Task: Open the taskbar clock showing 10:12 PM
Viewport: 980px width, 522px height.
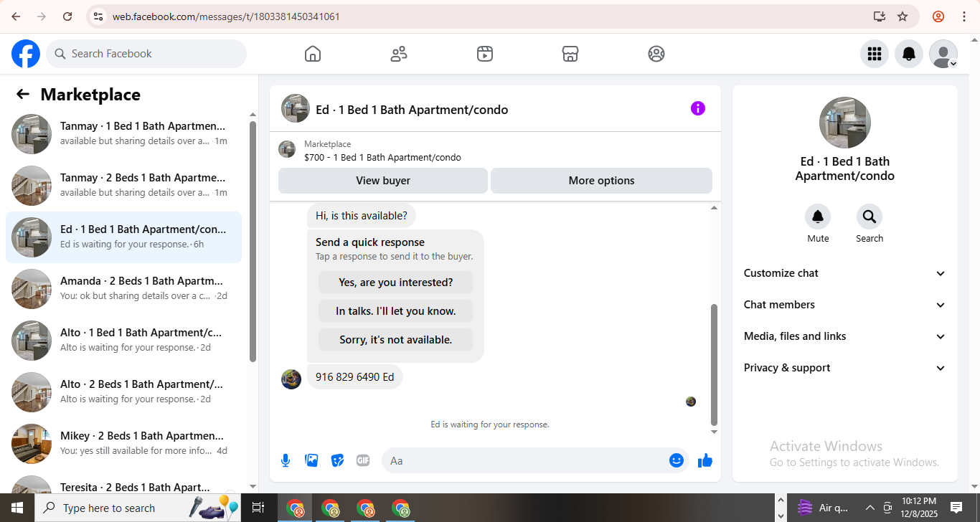Action: [919, 508]
